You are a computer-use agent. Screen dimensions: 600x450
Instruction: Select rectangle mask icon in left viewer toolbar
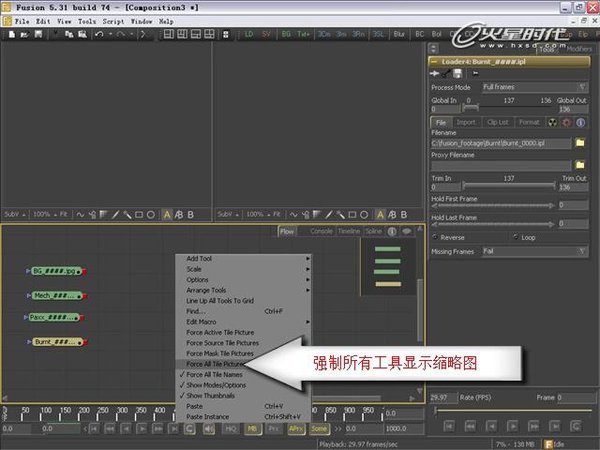[x=139, y=215]
